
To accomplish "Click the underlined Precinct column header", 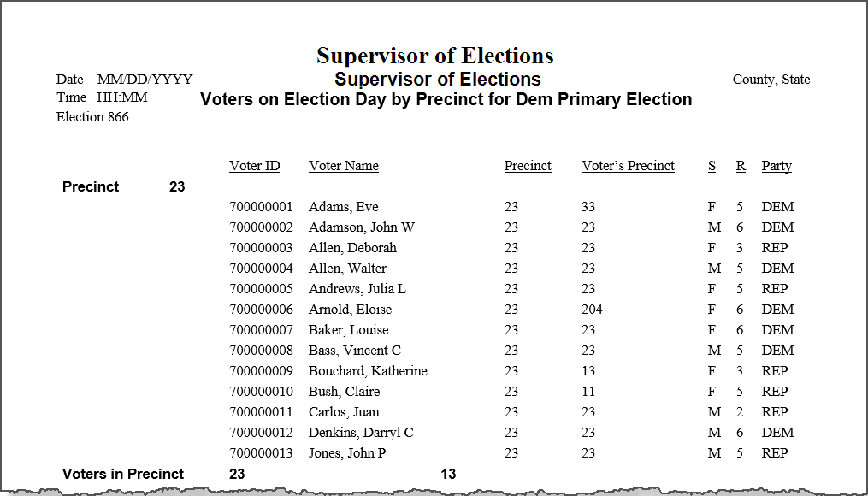I will pos(528,166).
